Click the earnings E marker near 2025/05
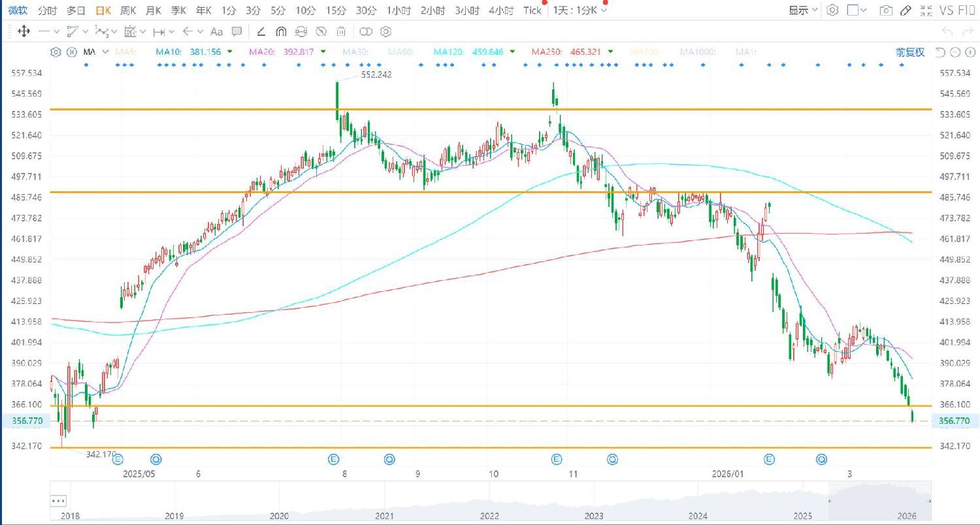The height and width of the screenshot is (525, 980). coord(119,459)
